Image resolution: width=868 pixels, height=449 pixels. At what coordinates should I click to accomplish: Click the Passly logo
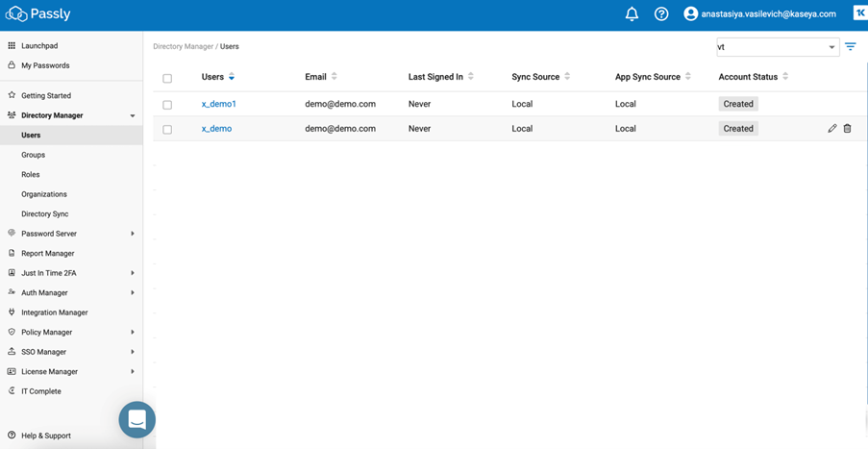coord(38,13)
